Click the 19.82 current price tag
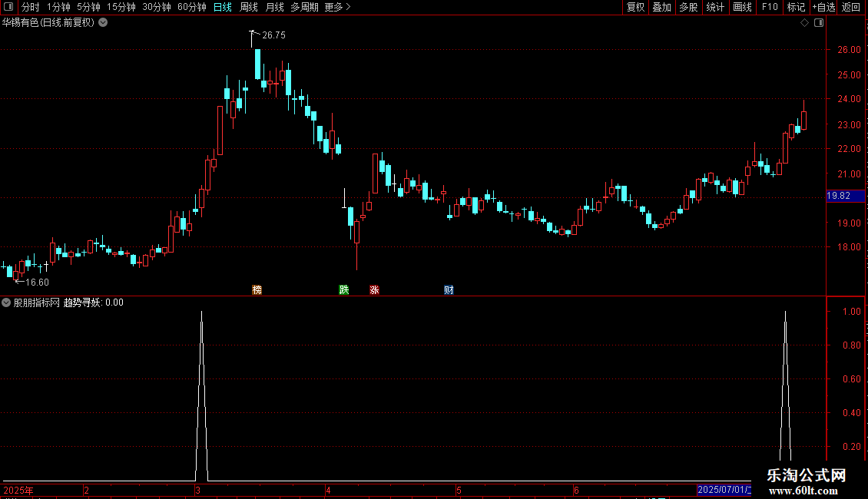The height and width of the screenshot is (499, 868). tap(845, 196)
